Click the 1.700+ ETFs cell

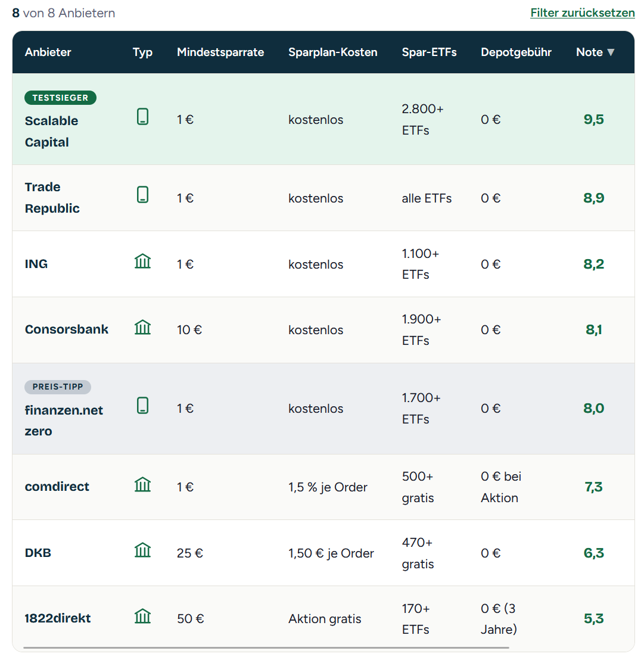421,408
